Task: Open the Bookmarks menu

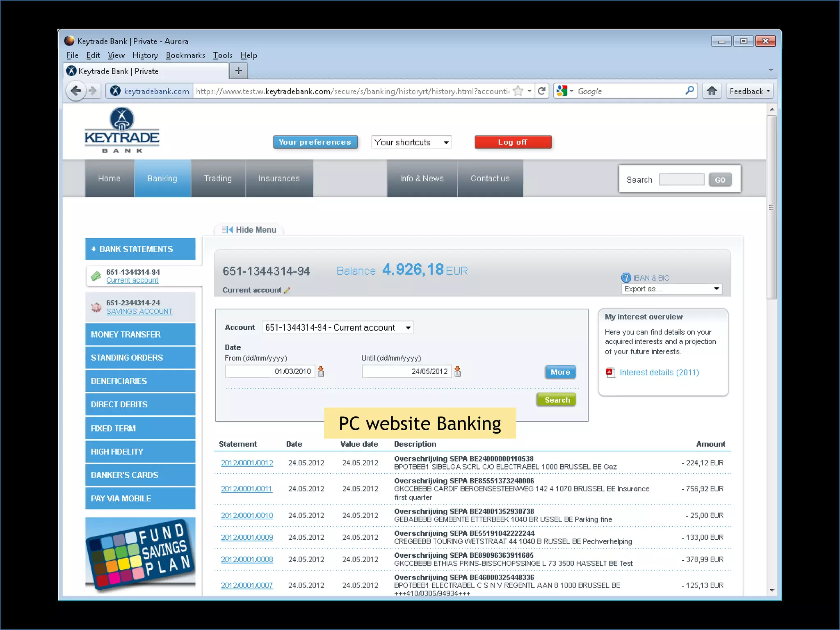Action: pyautogui.click(x=185, y=55)
